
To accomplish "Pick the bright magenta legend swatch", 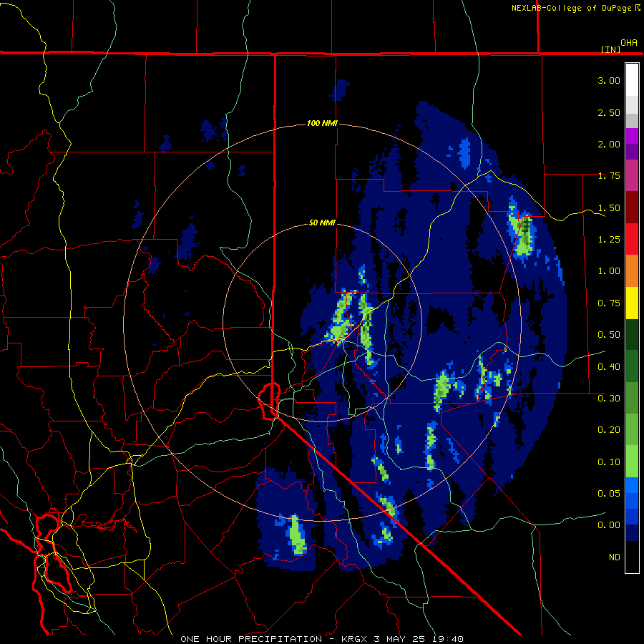I will [632, 136].
